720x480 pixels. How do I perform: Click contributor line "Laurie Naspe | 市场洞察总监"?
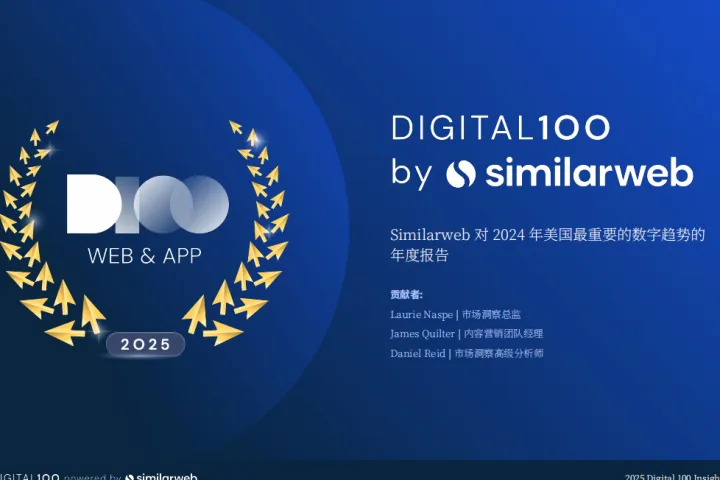(456, 315)
